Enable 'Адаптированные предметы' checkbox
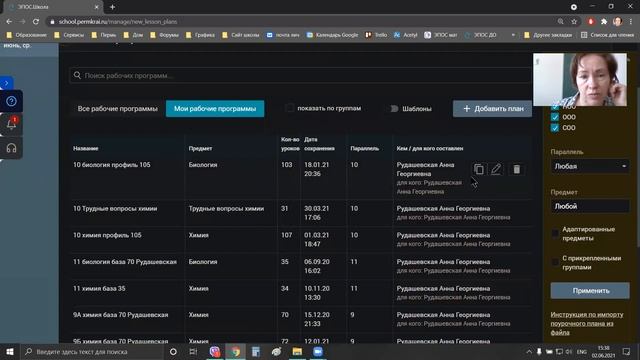Screen dimensions: 640x360 point(555,233)
